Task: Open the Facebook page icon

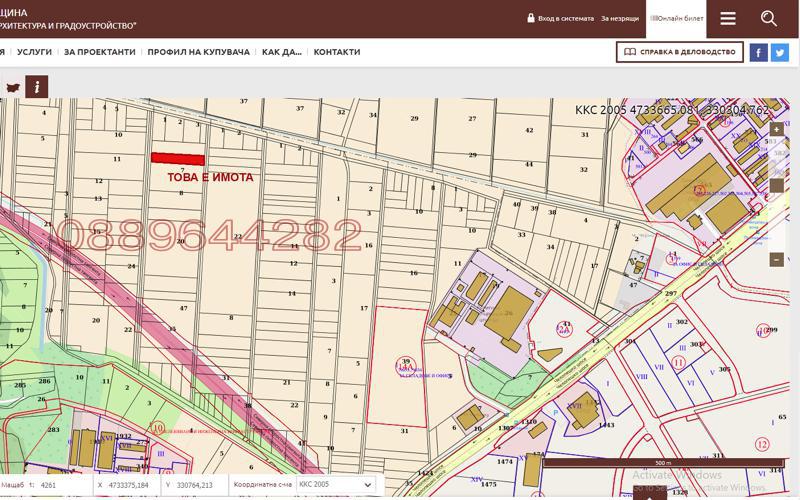Action: pyautogui.click(x=758, y=52)
